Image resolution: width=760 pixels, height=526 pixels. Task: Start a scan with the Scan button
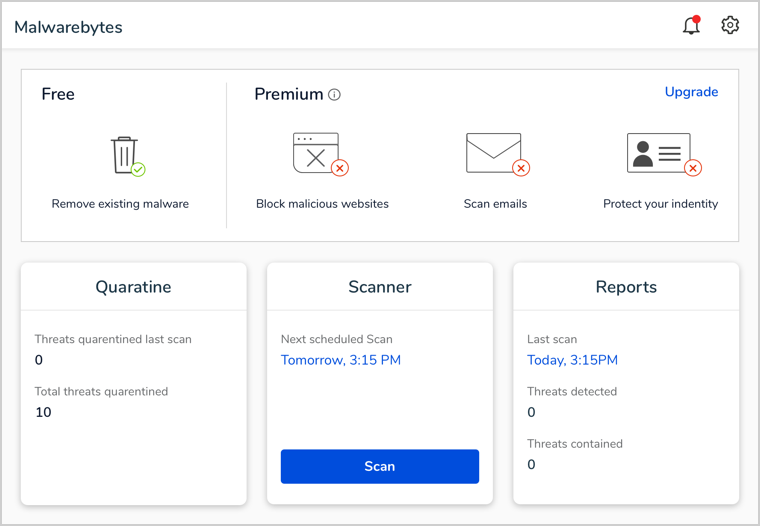tap(380, 466)
